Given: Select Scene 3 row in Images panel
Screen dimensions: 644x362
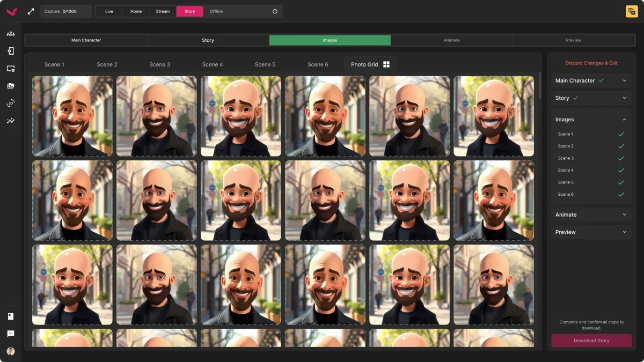Looking at the screenshot, I should click(591, 158).
